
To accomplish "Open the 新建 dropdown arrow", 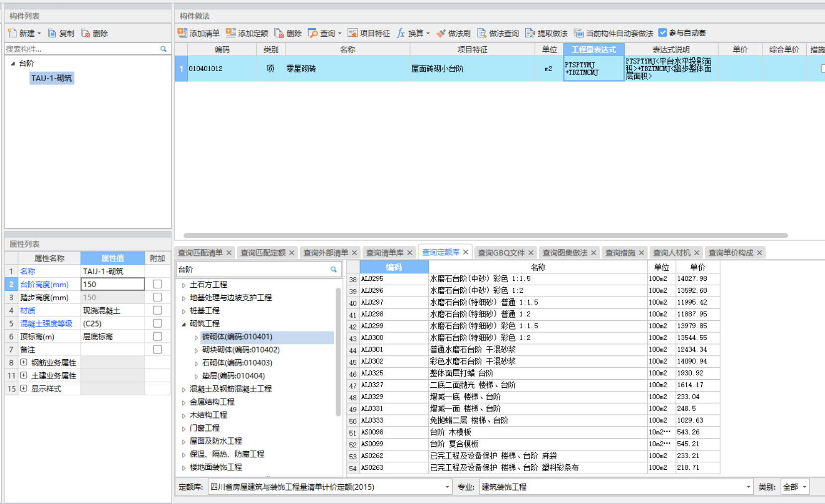I will pos(39,33).
